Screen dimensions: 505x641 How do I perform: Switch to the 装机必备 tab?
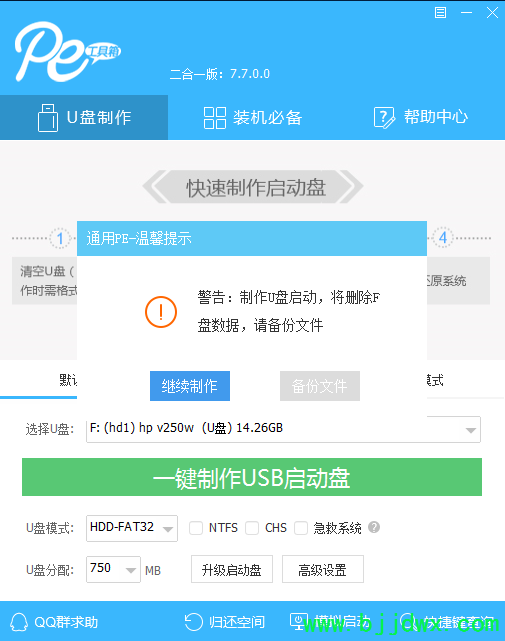pyautogui.click(x=253, y=118)
